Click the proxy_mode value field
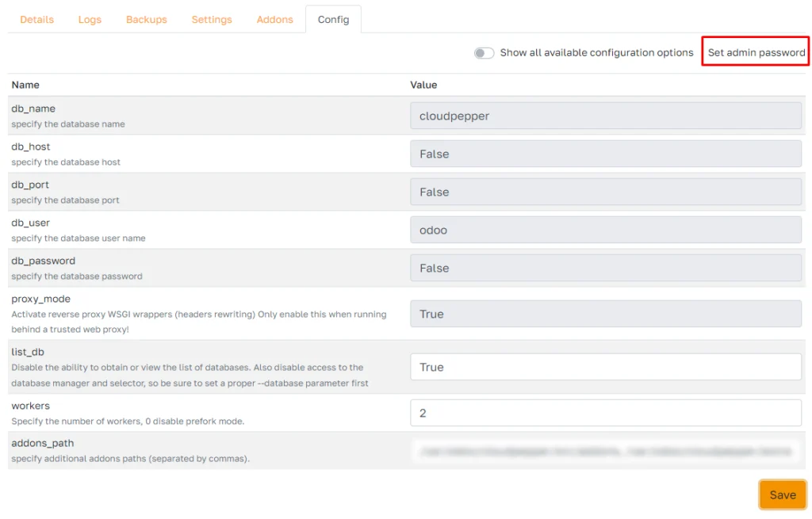 point(607,314)
